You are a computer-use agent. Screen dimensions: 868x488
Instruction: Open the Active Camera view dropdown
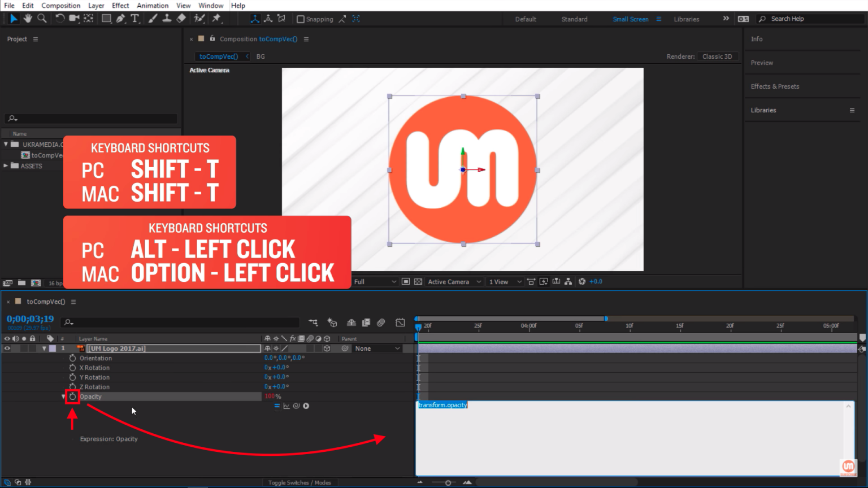[454, 282]
